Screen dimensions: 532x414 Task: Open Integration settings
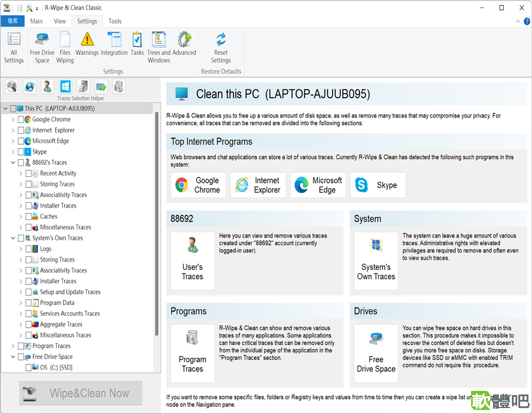(x=114, y=44)
